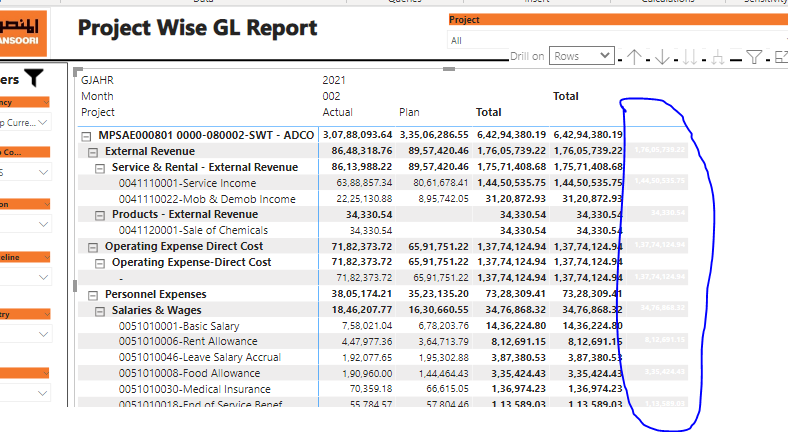Turn on drill down single arrow
Viewport: 788px width, 432px height.
[x=662, y=57]
